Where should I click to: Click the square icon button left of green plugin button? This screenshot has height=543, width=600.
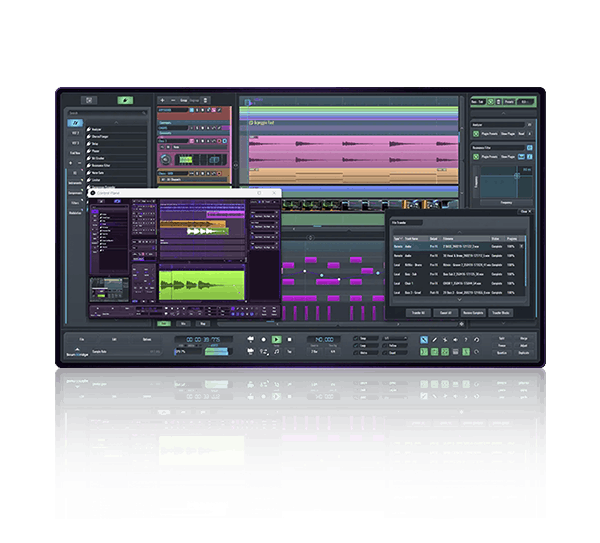(89, 100)
